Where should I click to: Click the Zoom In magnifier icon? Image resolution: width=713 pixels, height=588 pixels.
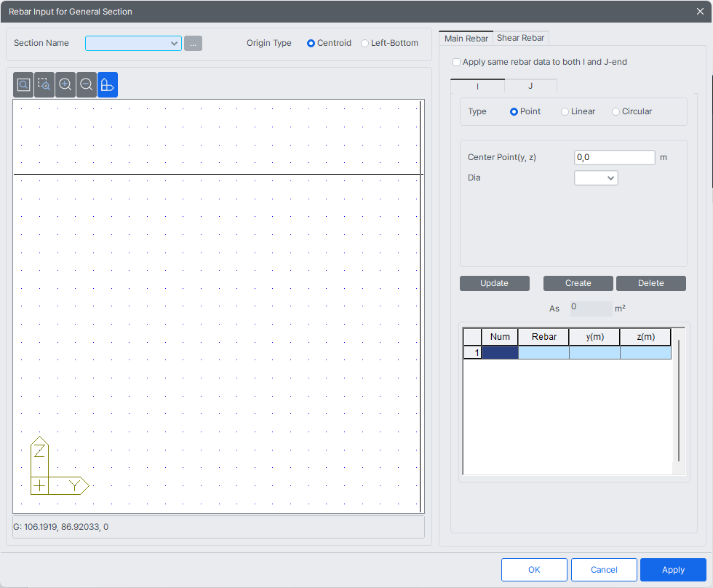(x=65, y=84)
